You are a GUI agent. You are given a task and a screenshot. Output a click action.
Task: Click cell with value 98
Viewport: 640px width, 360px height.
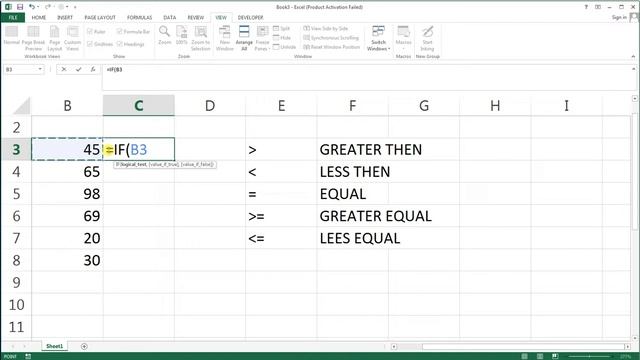[67, 194]
